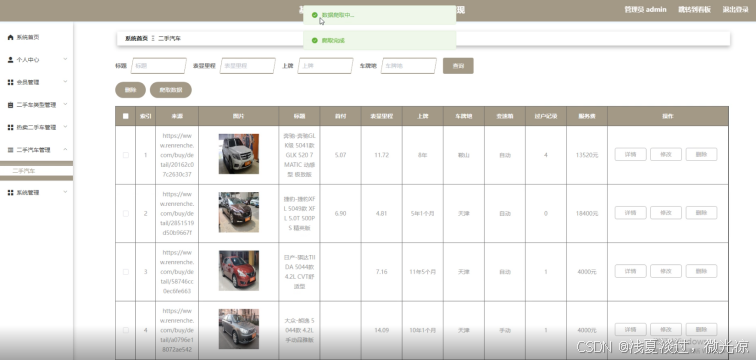Check the checkbox for row 1
Image resolution: width=756 pixels, height=361 pixels.
pos(126,155)
